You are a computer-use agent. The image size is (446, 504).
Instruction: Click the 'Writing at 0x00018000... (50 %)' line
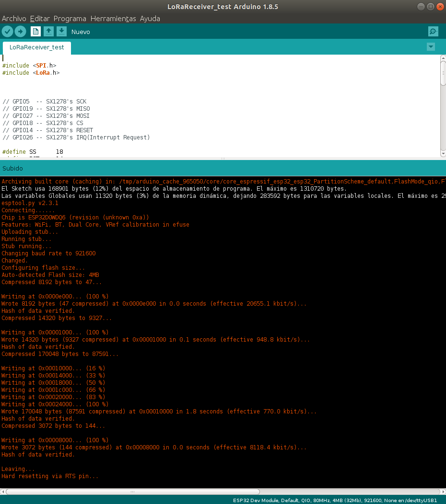pyautogui.click(x=53, y=382)
